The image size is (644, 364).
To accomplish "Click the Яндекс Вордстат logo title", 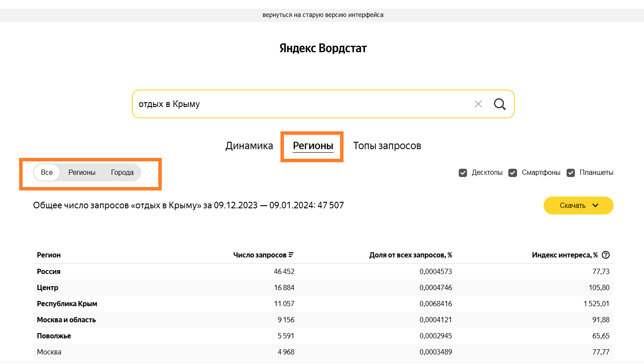I will [323, 48].
